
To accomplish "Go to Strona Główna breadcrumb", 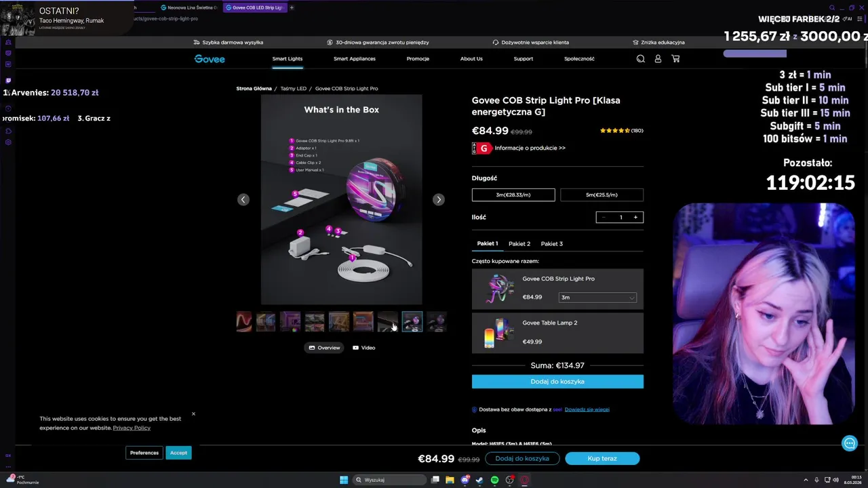I will pyautogui.click(x=254, y=88).
